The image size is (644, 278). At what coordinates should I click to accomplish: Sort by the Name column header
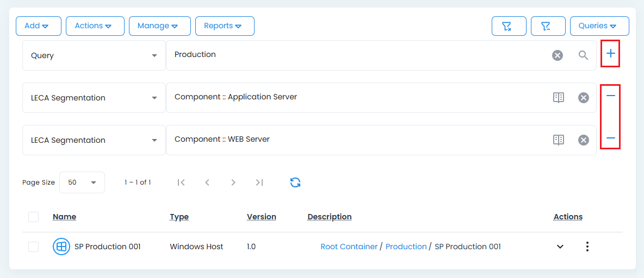click(64, 217)
